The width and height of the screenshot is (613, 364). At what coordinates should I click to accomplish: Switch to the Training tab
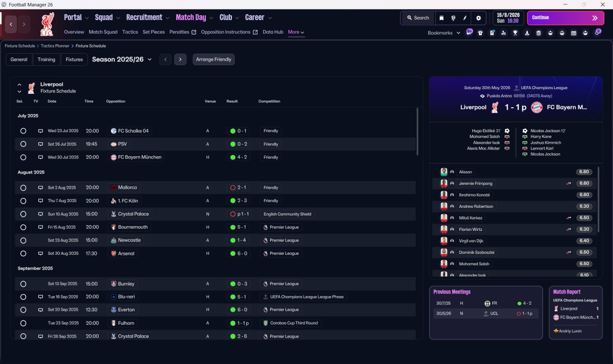click(x=46, y=59)
